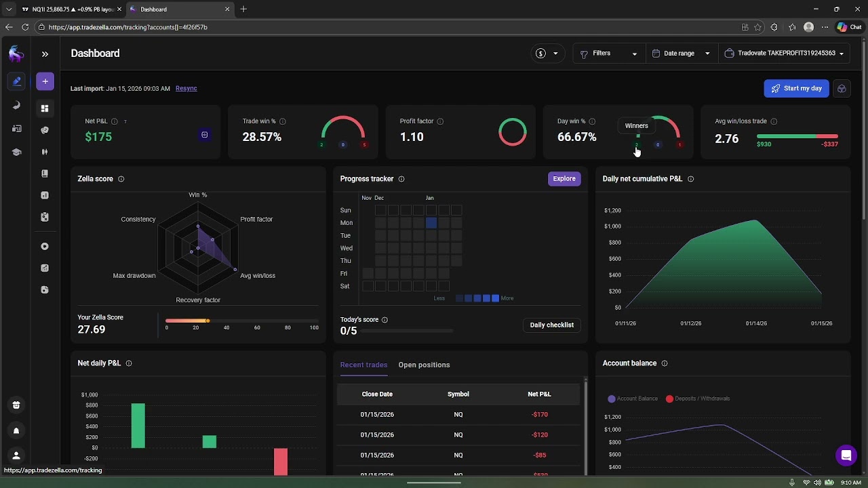Click the Net P&L column header in trades table
Image resolution: width=868 pixels, height=488 pixels.
[x=540, y=394]
